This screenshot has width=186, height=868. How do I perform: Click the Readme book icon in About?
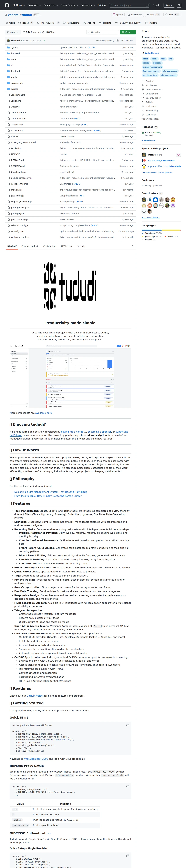(x=143, y=81)
